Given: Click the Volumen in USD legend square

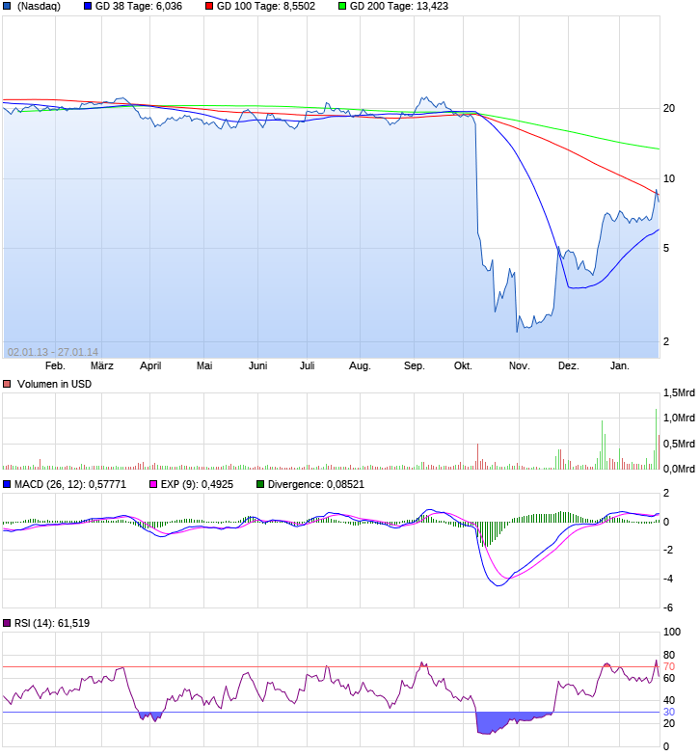Looking at the screenshot, I should [x=7, y=384].
